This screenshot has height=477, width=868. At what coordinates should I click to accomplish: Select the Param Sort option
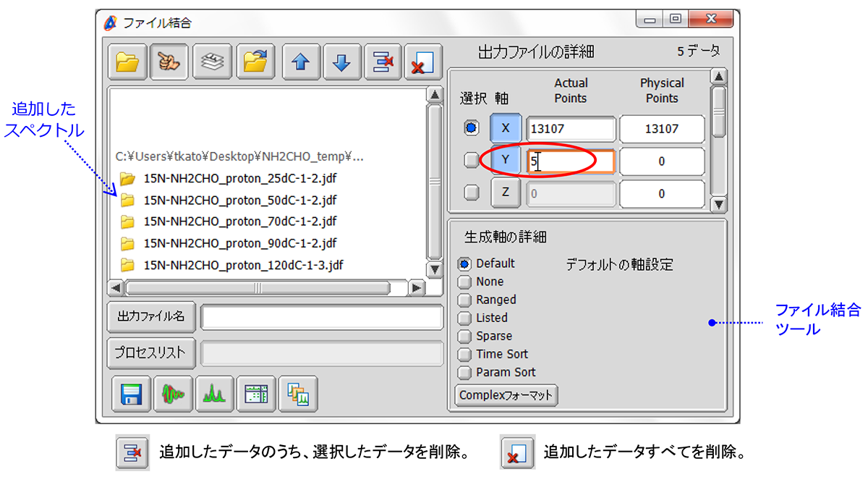(x=464, y=372)
